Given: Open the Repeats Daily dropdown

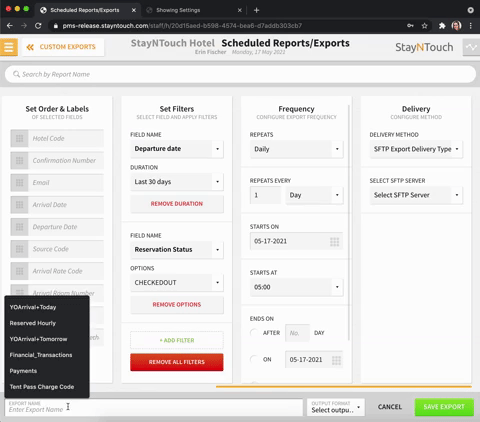Looking at the screenshot, I should (x=296, y=149).
